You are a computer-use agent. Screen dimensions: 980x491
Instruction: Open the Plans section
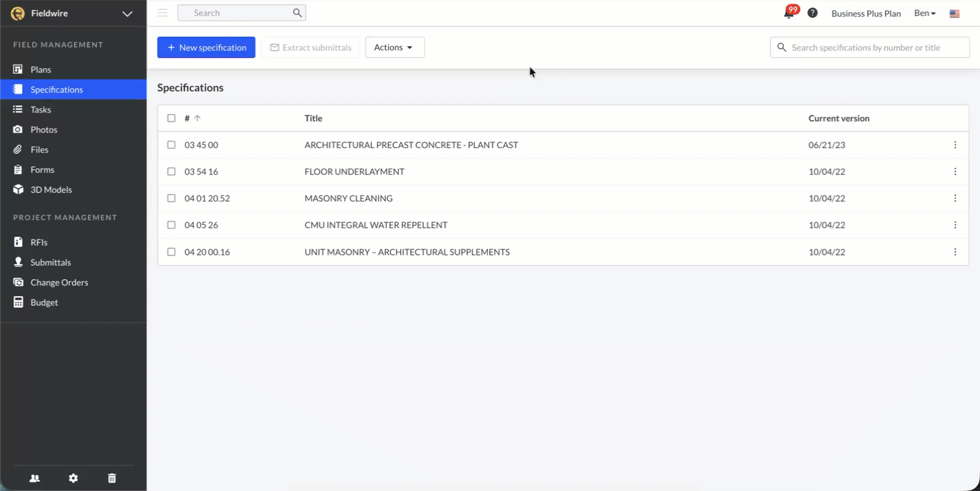41,69
